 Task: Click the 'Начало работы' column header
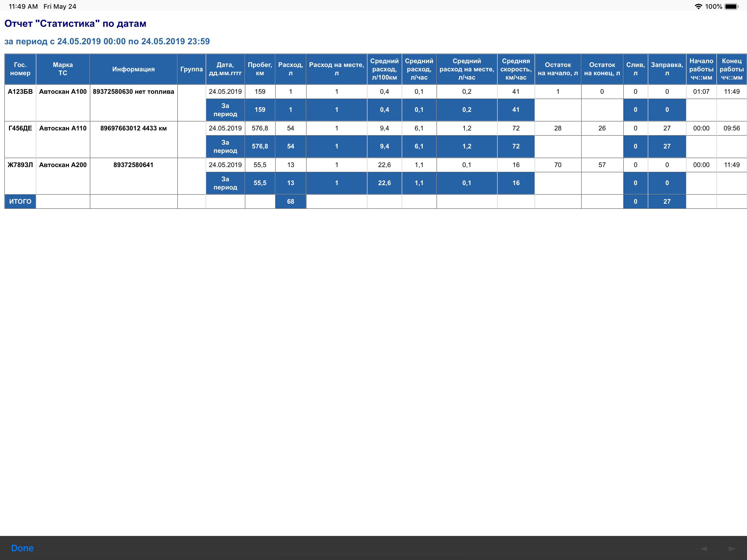click(701, 69)
